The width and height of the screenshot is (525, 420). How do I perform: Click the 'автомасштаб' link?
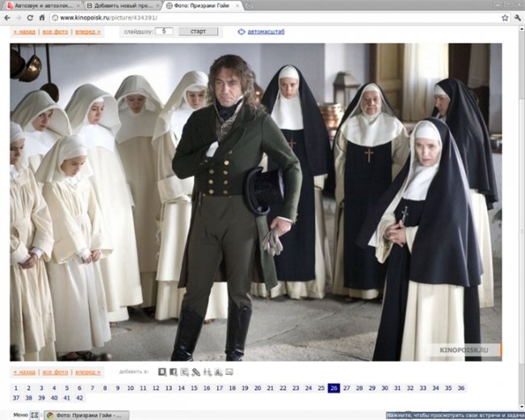pos(266,32)
